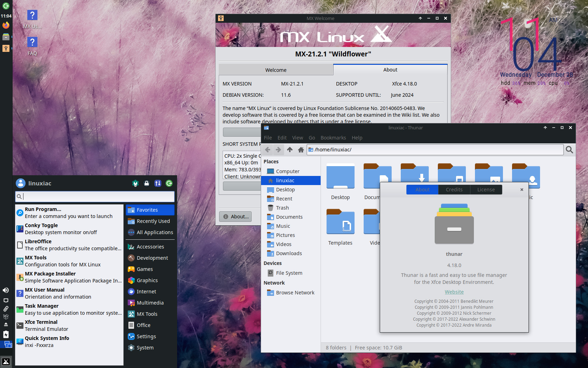Image resolution: width=588 pixels, height=368 pixels.
Task: Open the file manager icon in left panel
Action: (6, 37)
